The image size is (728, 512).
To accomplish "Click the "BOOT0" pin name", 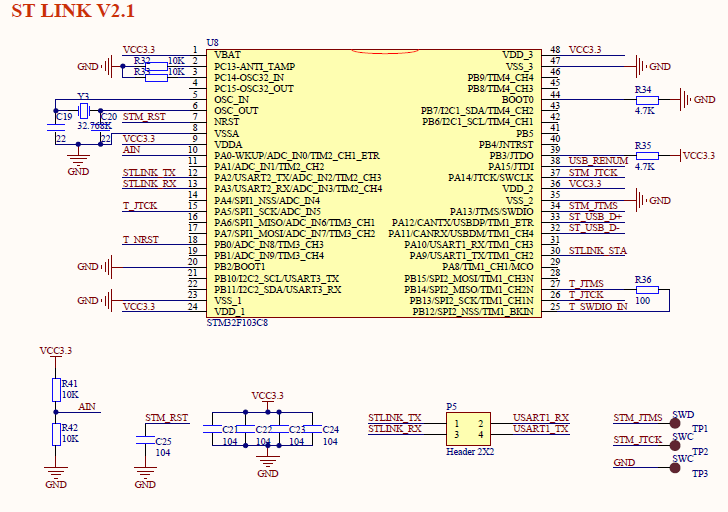I will point(518,100).
